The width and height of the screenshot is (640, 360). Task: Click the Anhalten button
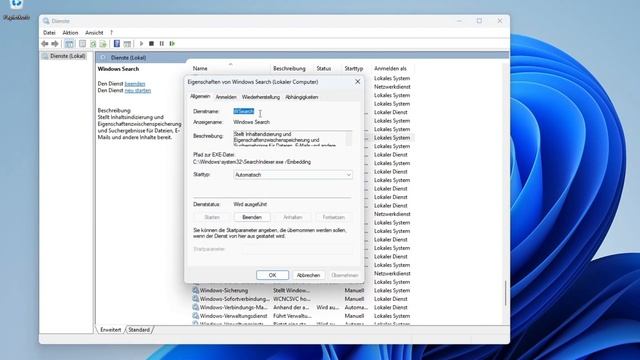(293, 217)
